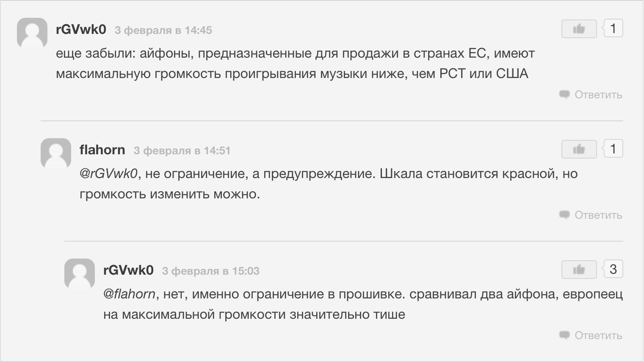The image size is (644, 362).
Task: Click the @flahorn mention in the last reply
Action: pos(129,294)
